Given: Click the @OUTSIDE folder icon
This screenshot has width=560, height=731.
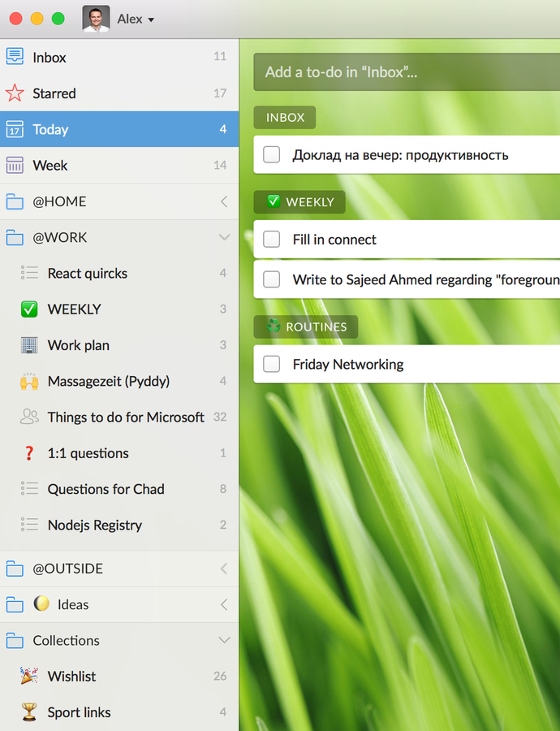Looking at the screenshot, I should coord(15,569).
